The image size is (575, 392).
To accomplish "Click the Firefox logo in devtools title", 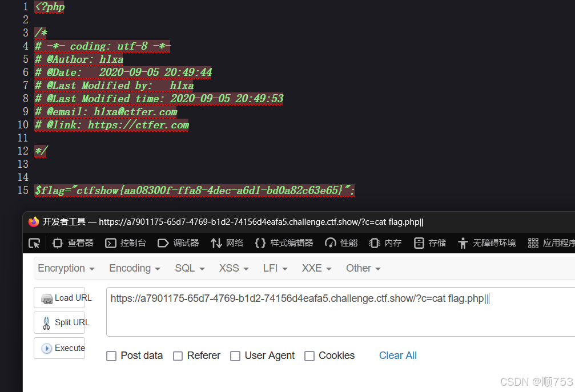I will tap(34, 221).
